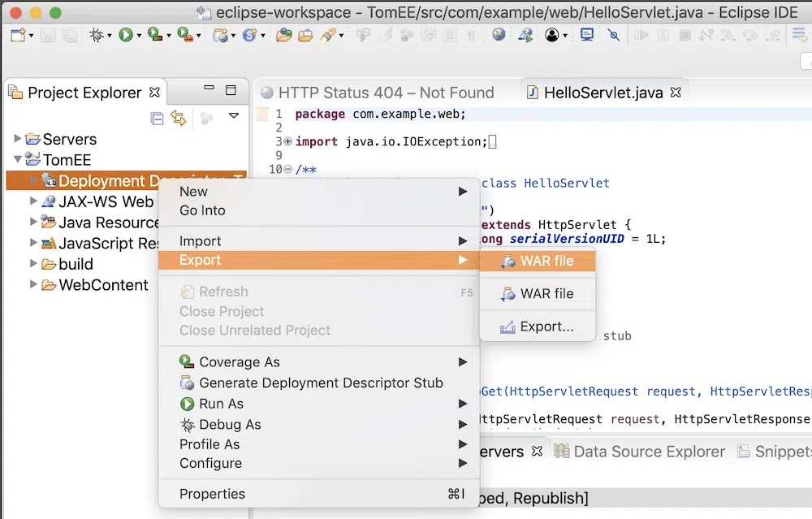The image size is (812, 519).
Task: Click the Coverage launch icon in toolbar
Action: click(154, 35)
